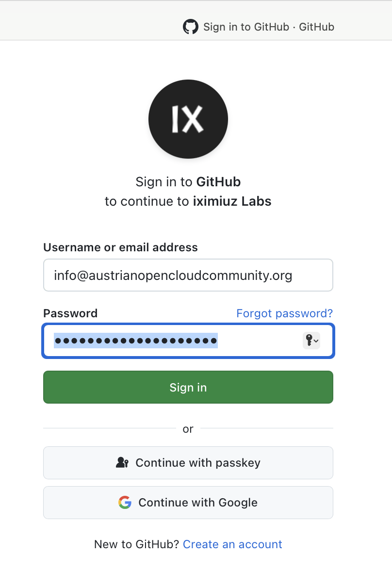Open the Forgot password? link

pos(284,313)
